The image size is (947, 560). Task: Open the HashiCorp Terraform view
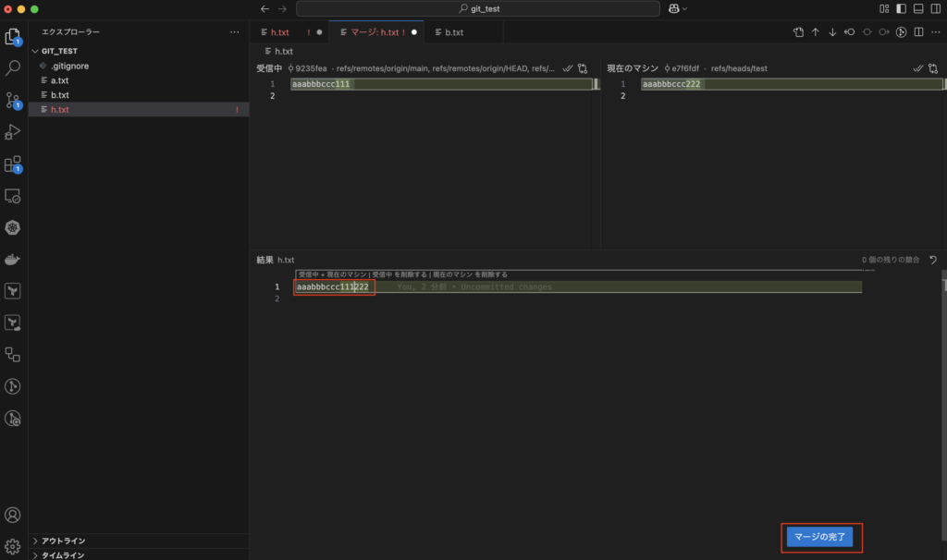(x=13, y=291)
